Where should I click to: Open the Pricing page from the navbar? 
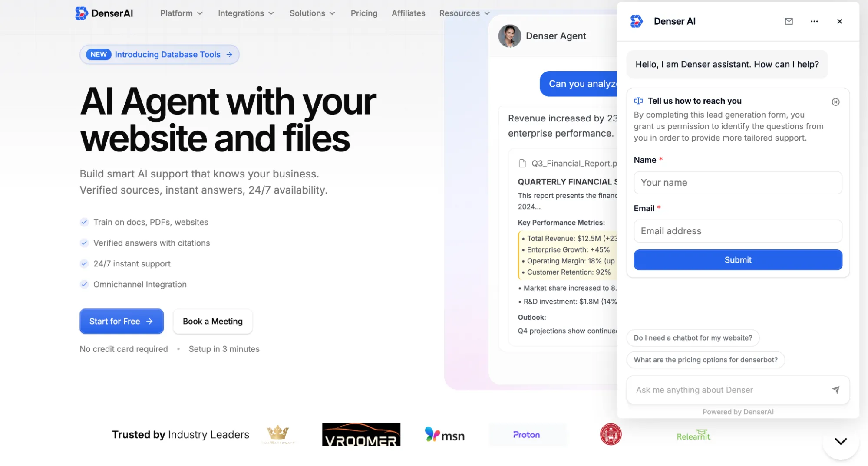click(364, 13)
